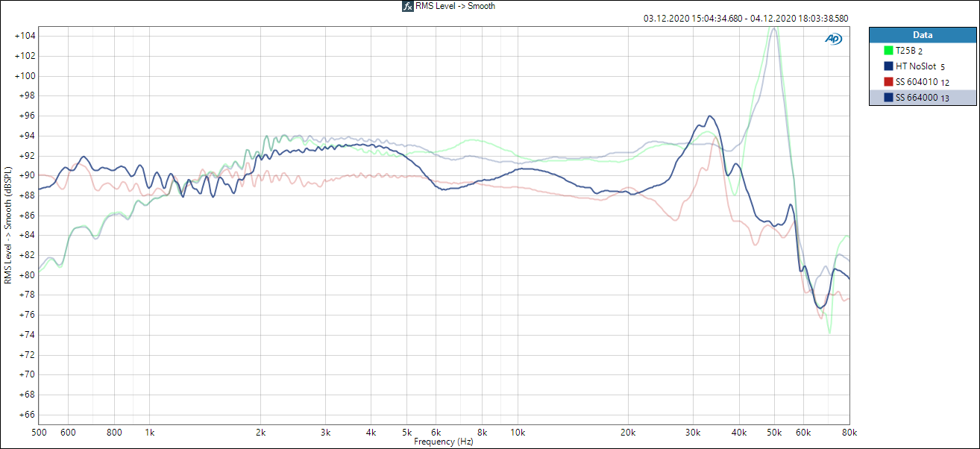Click the 4k frequency axis label
The width and height of the screenshot is (980, 449).
coord(371,433)
